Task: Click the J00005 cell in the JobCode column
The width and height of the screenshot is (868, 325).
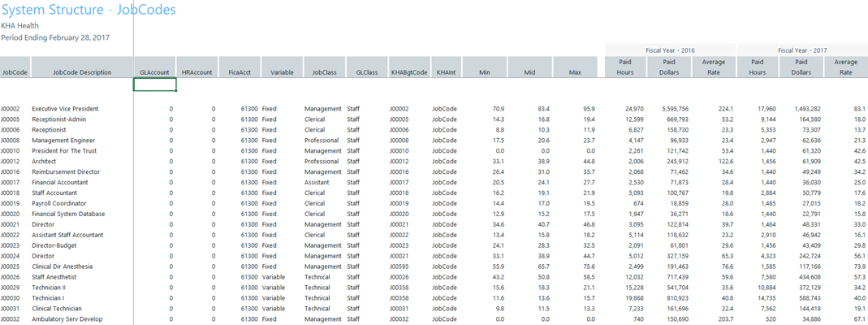Action: tap(11, 119)
